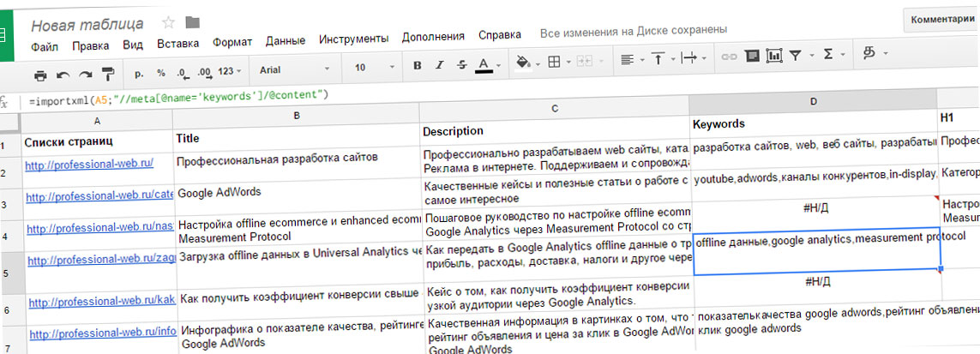Image resolution: width=980 pixels, height=354 pixels.
Task: Click 'Все изменения на Диске сохранены' status
Action: point(634,30)
